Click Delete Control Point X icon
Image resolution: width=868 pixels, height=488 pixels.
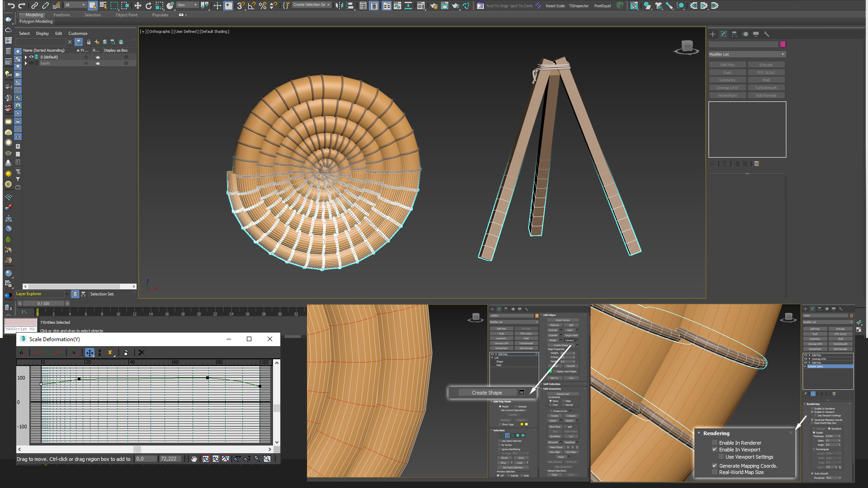click(142, 352)
